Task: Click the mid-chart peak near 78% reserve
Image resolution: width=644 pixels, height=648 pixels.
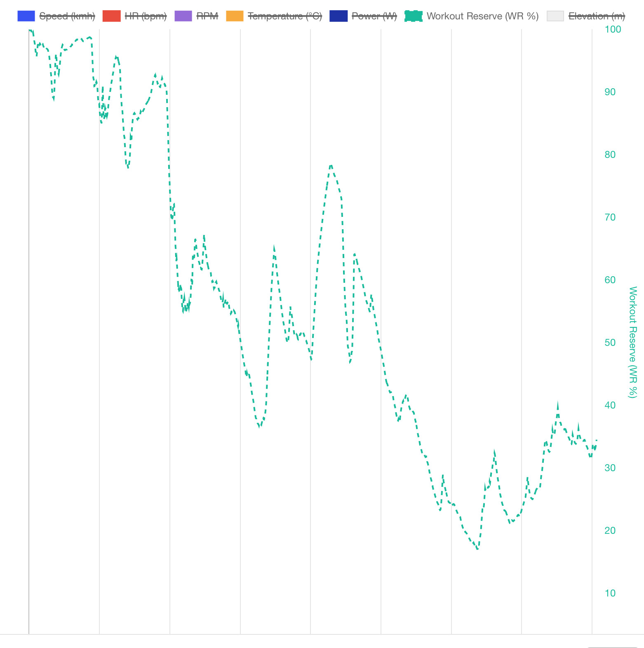Action: [x=331, y=165]
